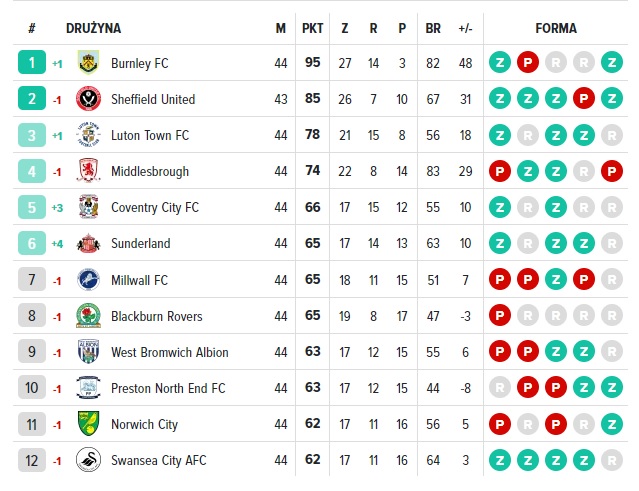The image size is (639, 491).
Task: Click the Middlesbrough club crest
Action: tap(88, 171)
